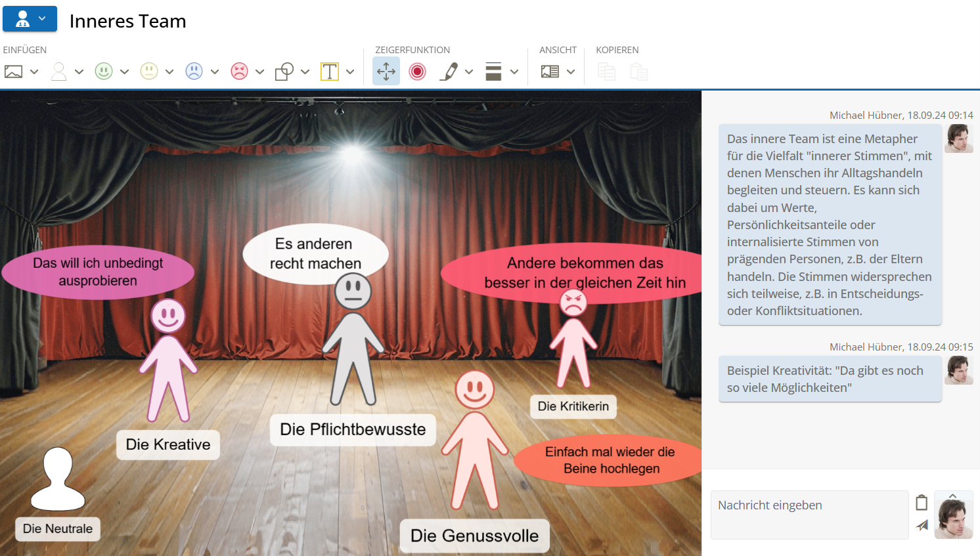Toggle the move pointer tool
The height and width of the screenshot is (556, 980).
(386, 72)
